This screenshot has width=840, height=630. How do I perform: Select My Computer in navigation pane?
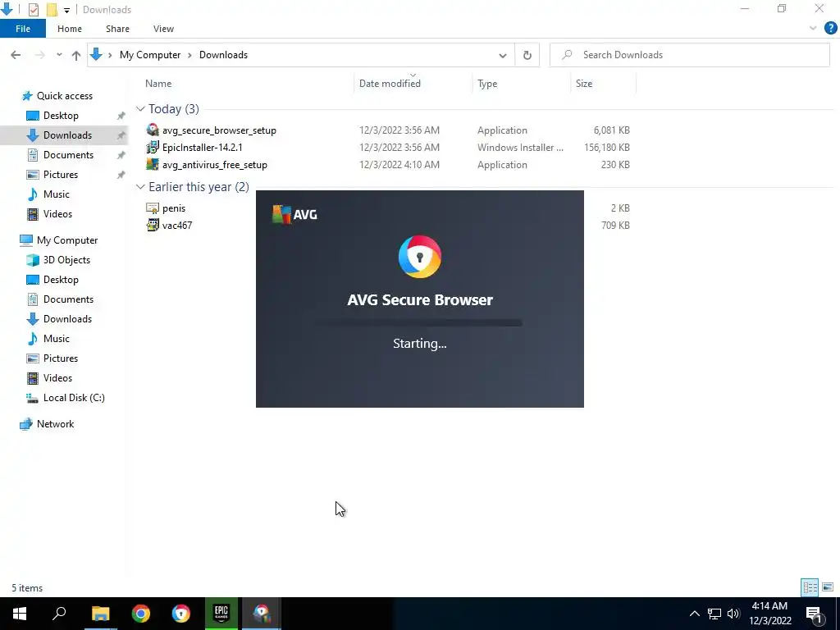pos(67,240)
